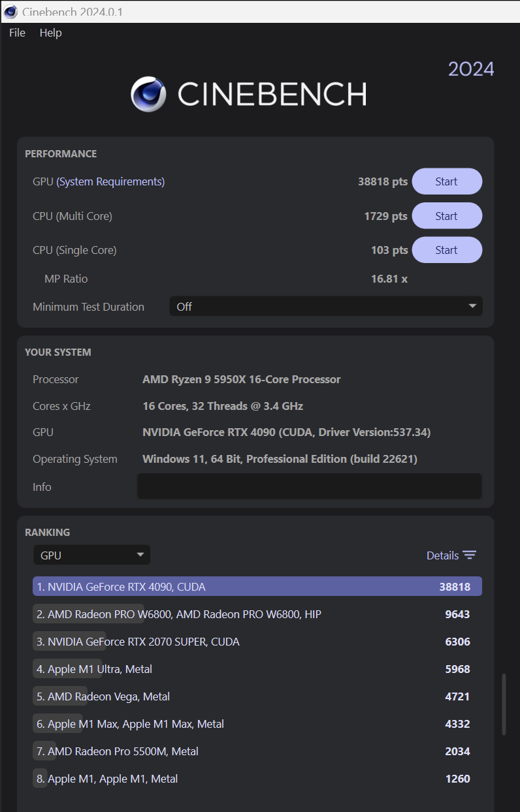Open the GPU ranking category dropdown
Viewport: 520px width, 812px height.
pos(91,555)
